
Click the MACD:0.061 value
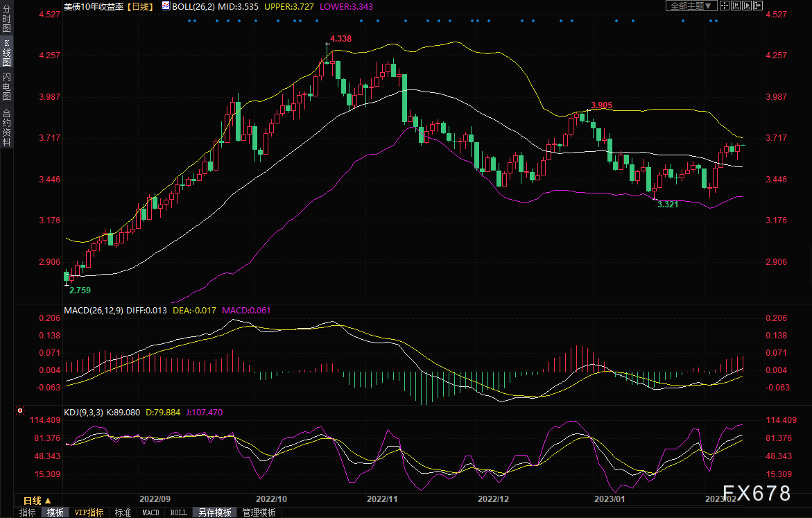(x=246, y=310)
